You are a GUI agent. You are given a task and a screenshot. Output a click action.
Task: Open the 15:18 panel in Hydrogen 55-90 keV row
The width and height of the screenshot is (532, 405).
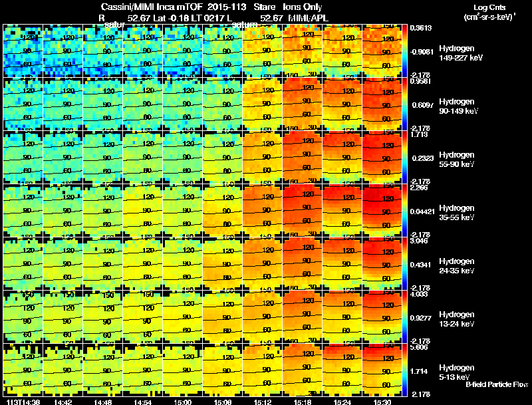[302, 158]
